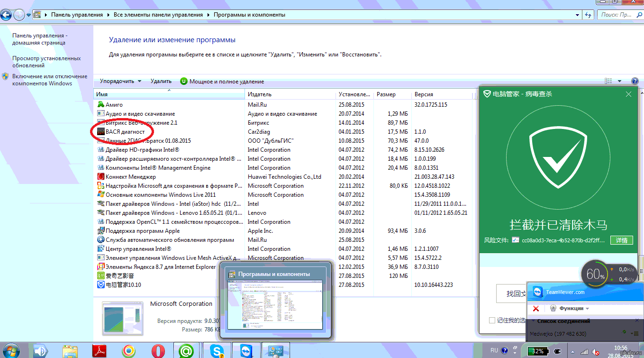Viewport: 644px width, 358px height.
Task: Collapse the Список соединений section
Action: [x=533, y=321]
